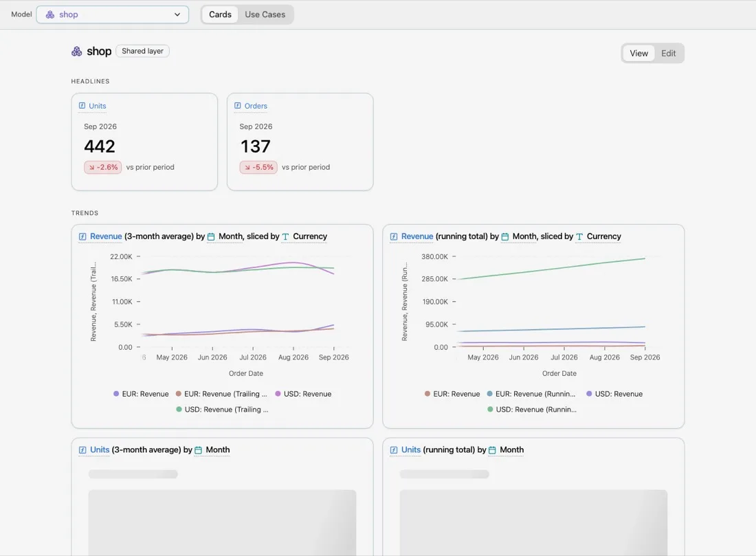Click the measure icon beside Units headline
The width and height of the screenshot is (756, 556).
pos(82,106)
